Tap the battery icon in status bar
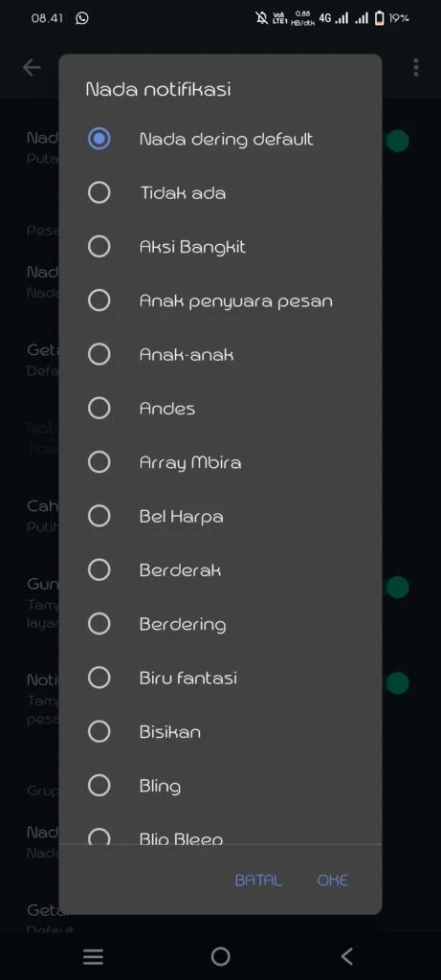This screenshot has width=441, height=980. pyautogui.click(x=379, y=18)
